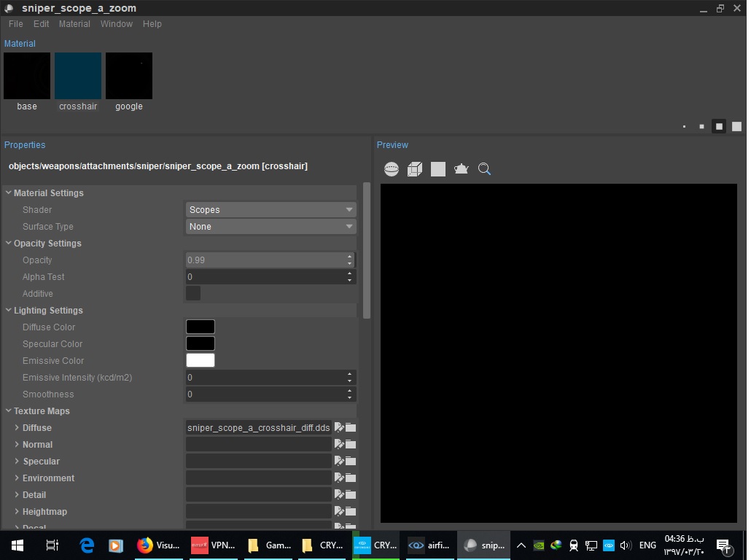Select box preview shape icon
751x560 pixels.
tap(415, 169)
